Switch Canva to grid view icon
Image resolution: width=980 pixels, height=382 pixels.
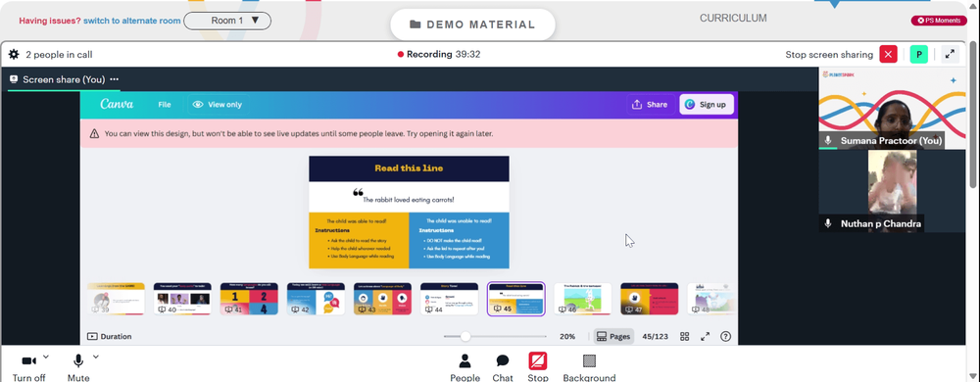coord(684,336)
